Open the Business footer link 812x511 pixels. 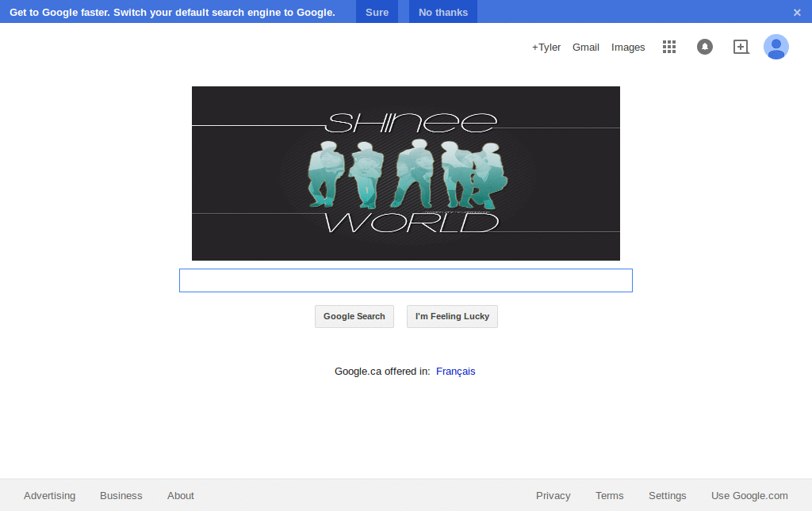point(121,495)
